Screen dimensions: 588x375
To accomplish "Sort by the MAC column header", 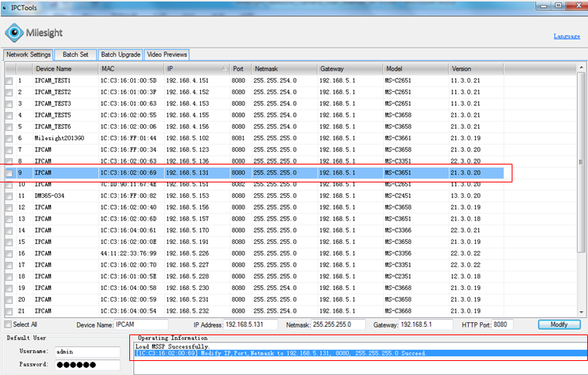I will click(132, 69).
